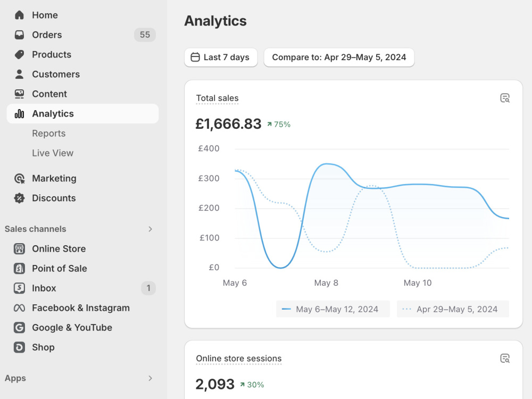Click the Products tag icon

point(19,54)
